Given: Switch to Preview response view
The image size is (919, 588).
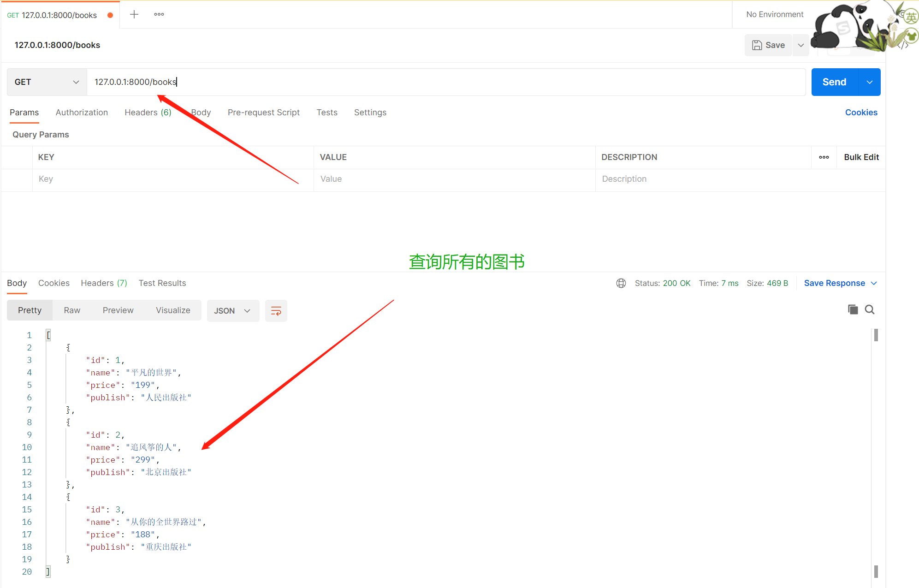Looking at the screenshot, I should (118, 310).
